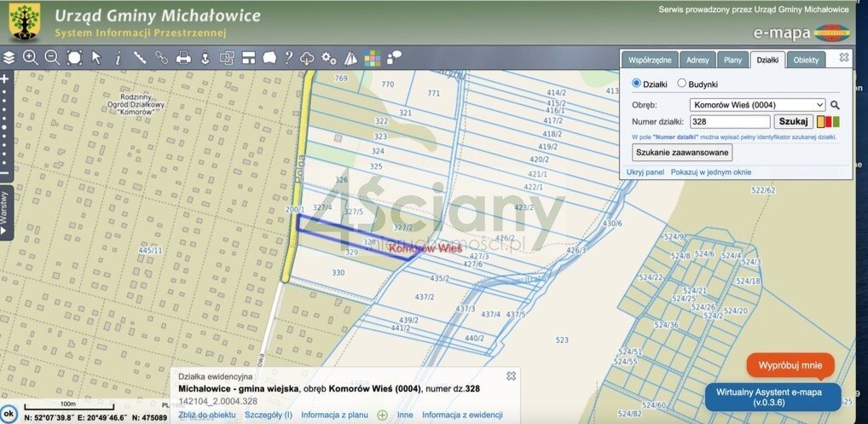Image resolution: width=868 pixels, height=424 pixels.
Task: Click Szukanie zaawansowane button
Action: pos(683,152)
